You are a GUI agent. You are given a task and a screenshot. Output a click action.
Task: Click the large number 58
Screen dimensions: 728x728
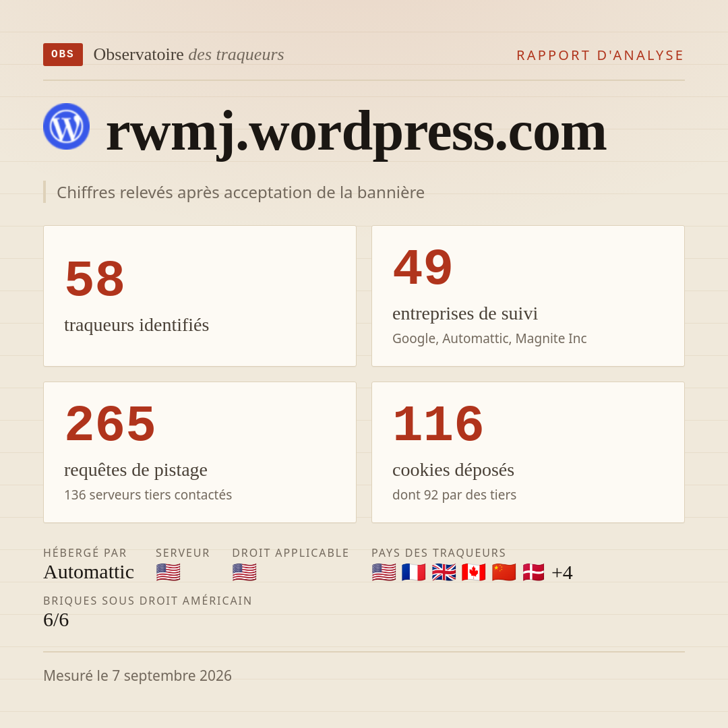click(95, 278)
